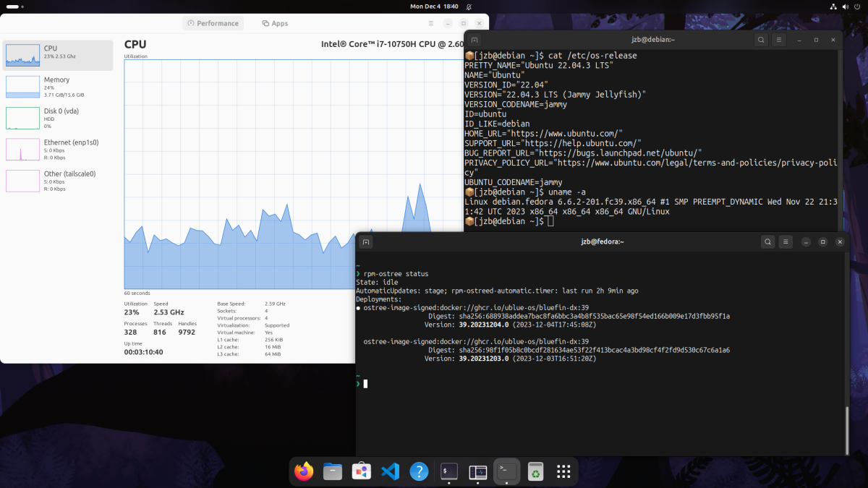
Task: View Disk 0 (vda) usage
Action: 58,119
